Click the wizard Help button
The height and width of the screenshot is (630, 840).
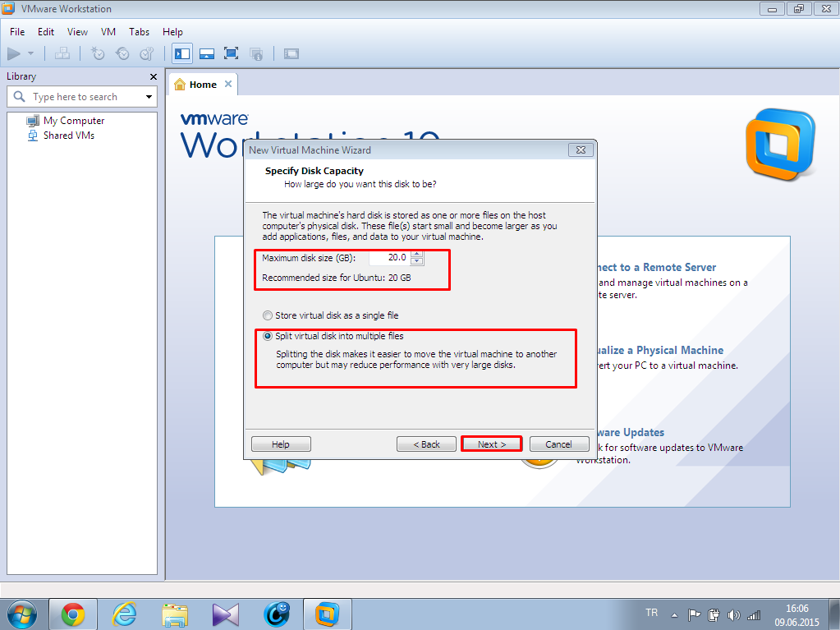point(281,444)
